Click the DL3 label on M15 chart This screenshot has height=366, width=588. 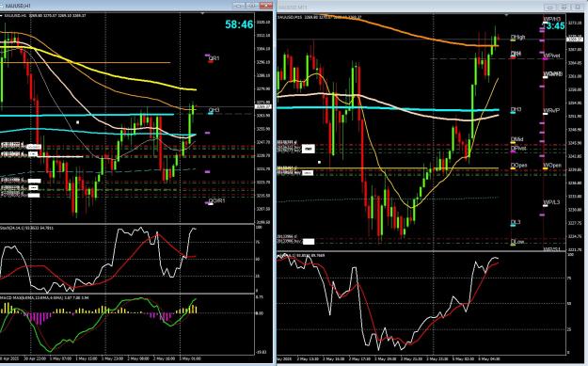516,222
